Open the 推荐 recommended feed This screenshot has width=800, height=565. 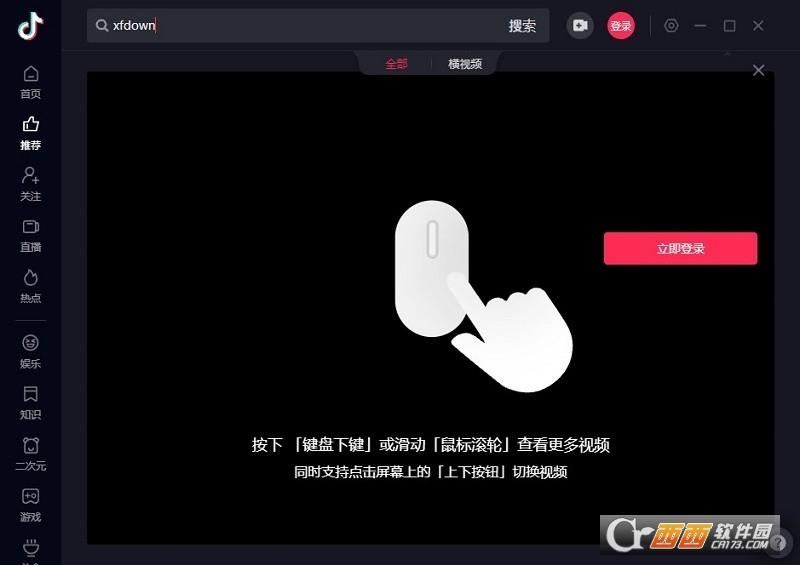30,132
